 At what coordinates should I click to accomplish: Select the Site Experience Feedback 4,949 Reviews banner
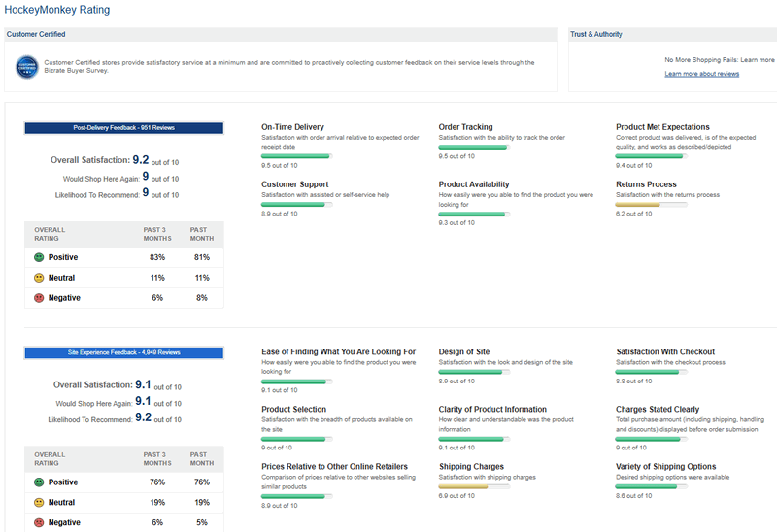(x=124, y=352)
